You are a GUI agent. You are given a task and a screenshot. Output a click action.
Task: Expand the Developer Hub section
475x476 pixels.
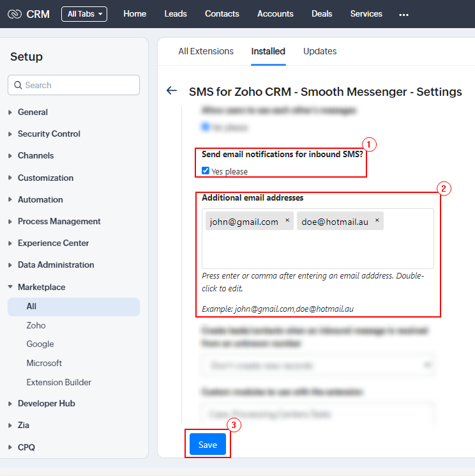coord(46,403)
